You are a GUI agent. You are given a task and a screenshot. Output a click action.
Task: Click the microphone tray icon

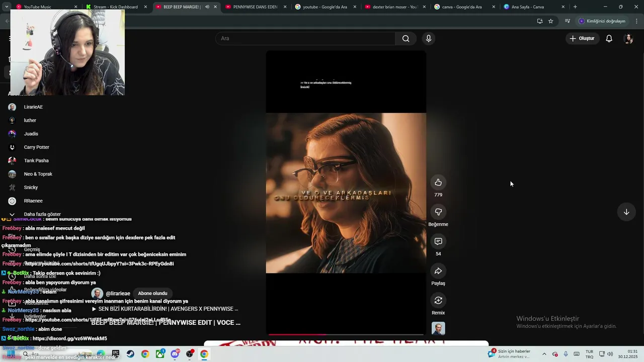pyautogui.click(x=566, y=354)
